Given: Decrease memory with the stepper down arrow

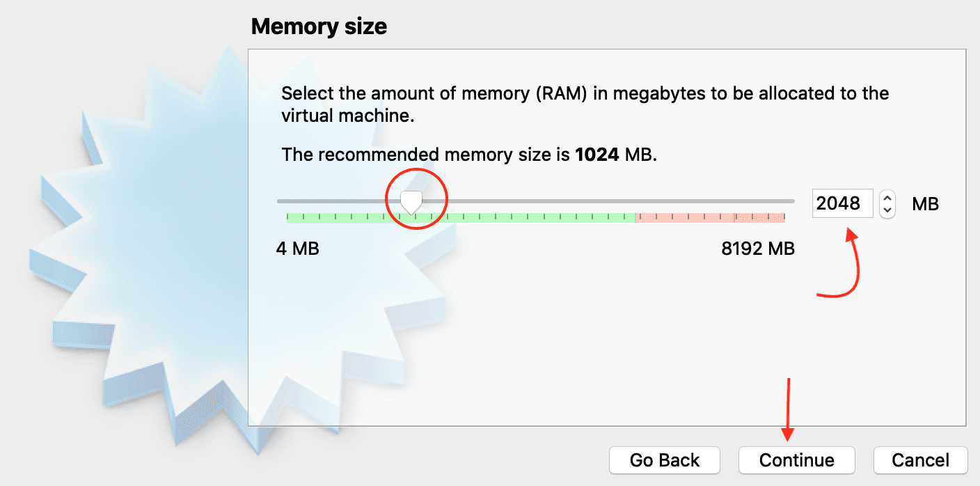Looking at the screenshot, I should click(887, 210).
